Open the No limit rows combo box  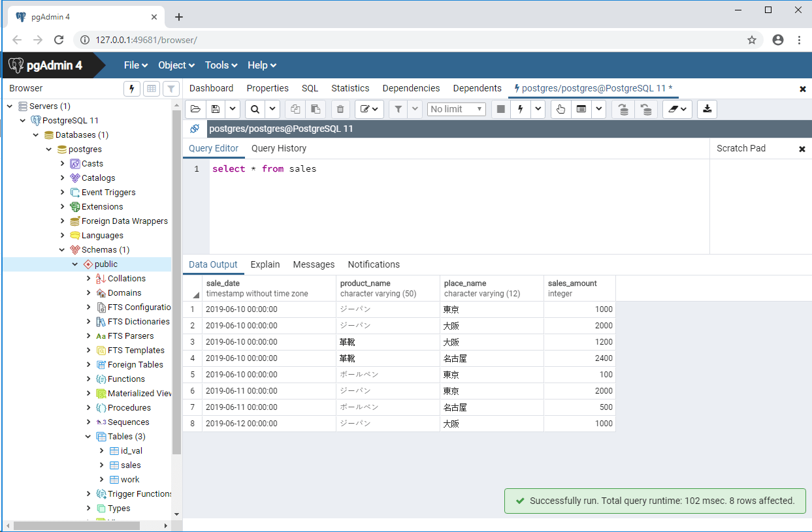tap(457, 109)
